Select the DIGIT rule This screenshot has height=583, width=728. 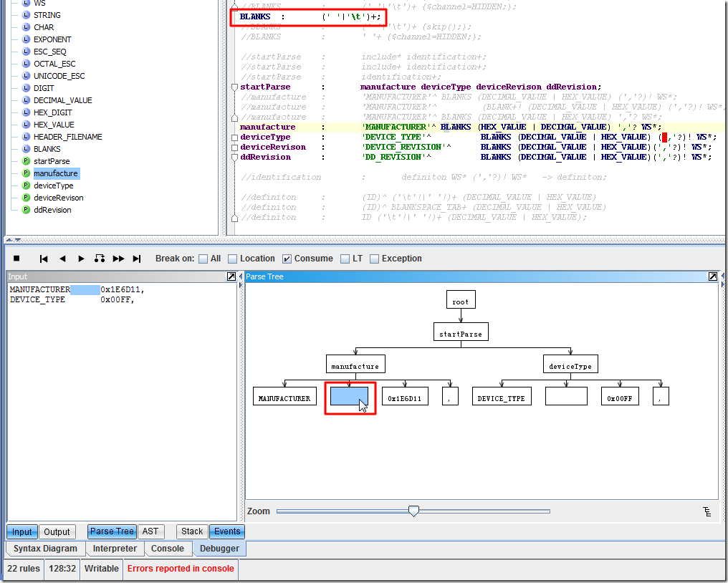44,88
